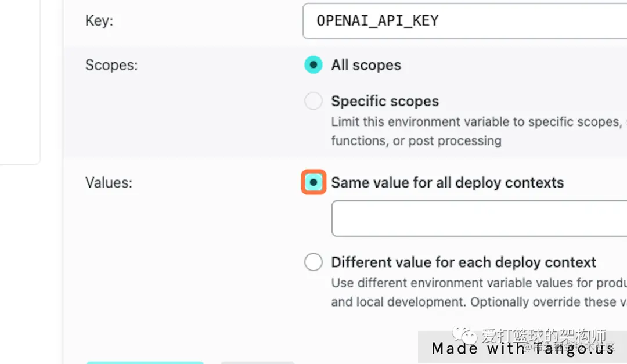Click the Specific scopes description text

476,131
